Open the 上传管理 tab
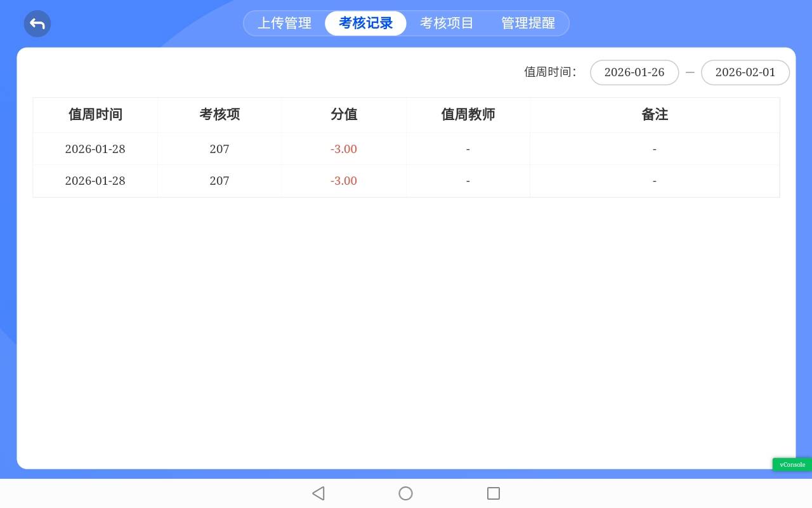Screen dimensions: 812x508 284,23
